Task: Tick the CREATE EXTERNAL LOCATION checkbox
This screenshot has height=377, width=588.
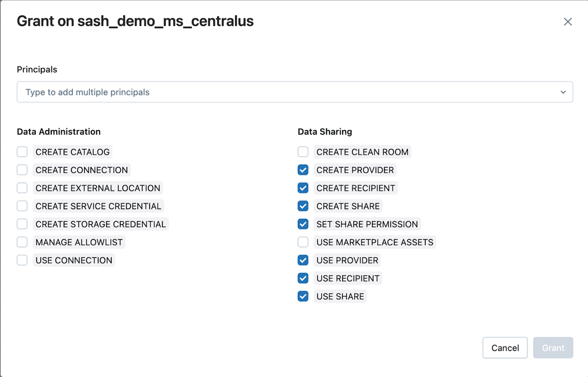Action: coord(22,188)
